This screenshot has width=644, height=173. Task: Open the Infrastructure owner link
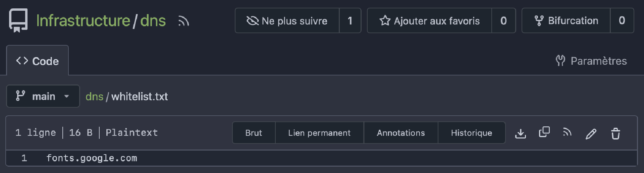[x=83, y=21]
